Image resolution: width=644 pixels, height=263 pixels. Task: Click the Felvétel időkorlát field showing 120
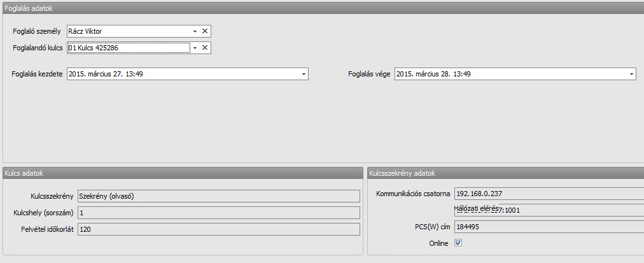click(x=218, y=229)
